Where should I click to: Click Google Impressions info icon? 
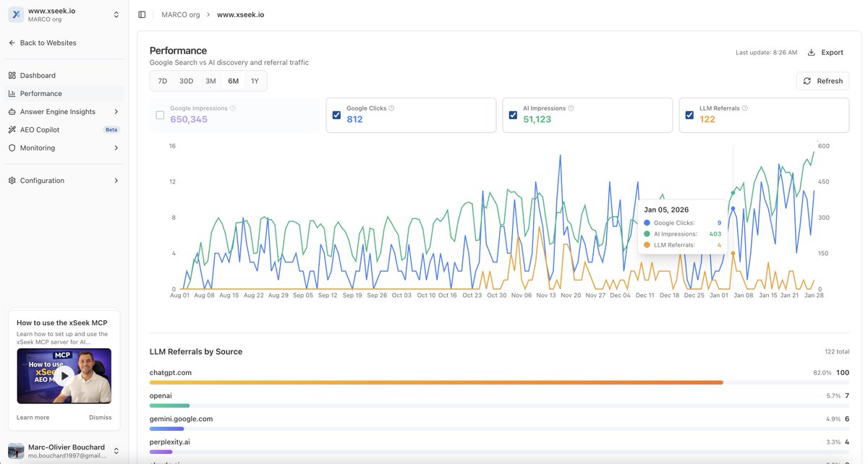[233, 108]
